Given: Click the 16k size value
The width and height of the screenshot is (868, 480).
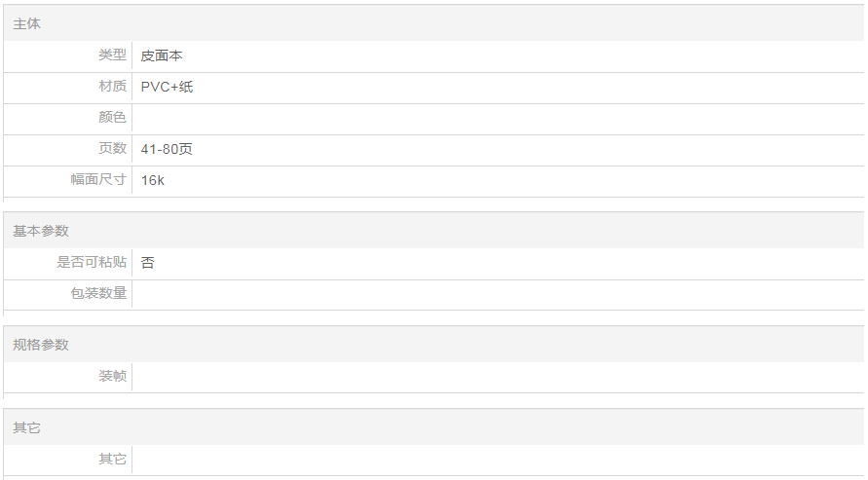Looking at the screenshot, I should click(x=152, y=180).
